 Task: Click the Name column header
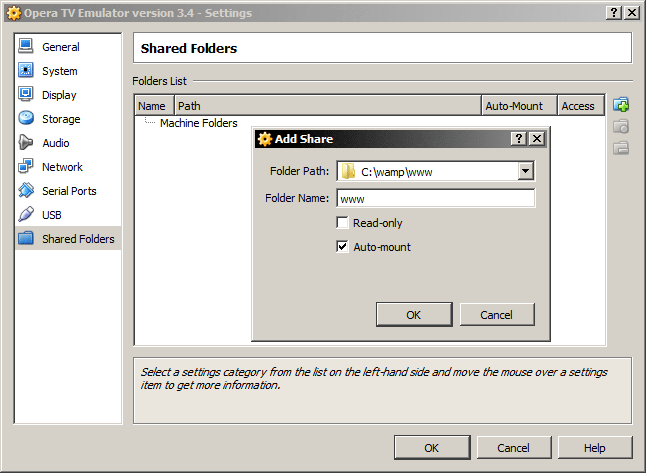coord(154,106)
